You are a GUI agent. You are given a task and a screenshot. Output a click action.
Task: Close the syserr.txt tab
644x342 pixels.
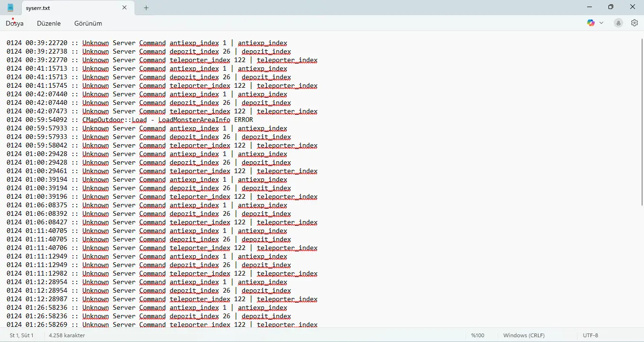[125, 8]
